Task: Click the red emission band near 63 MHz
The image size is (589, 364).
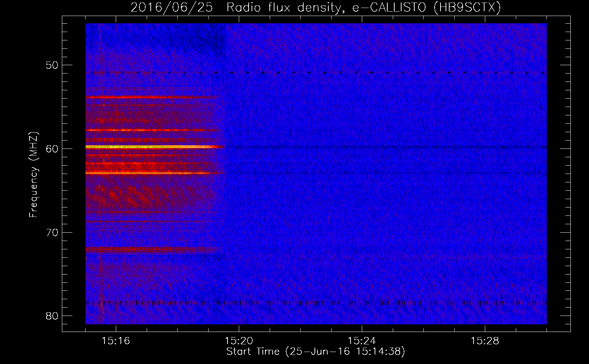Action: 155,173
